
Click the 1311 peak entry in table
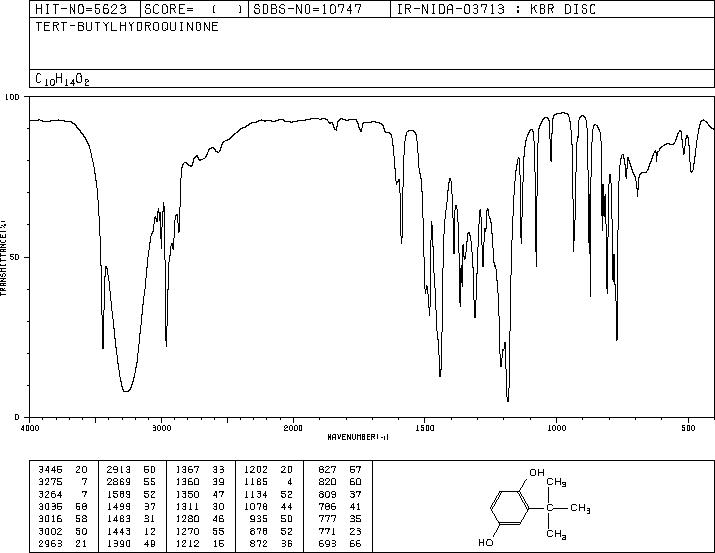pos(200,506)
